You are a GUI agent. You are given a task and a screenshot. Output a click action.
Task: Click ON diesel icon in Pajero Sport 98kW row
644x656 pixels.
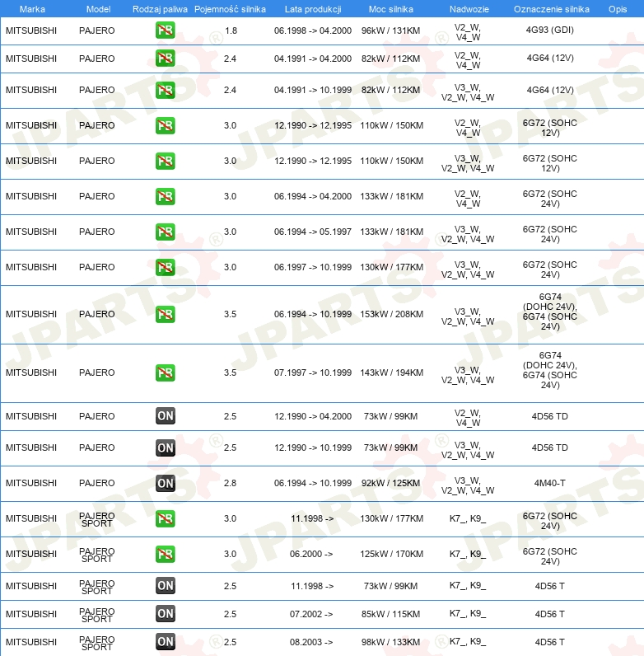(x=166, y=642)
